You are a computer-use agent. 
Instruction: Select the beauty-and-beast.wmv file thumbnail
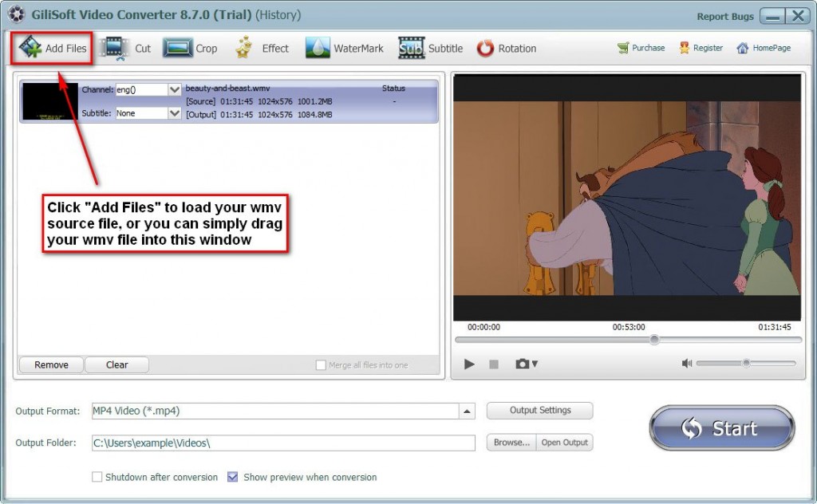click(50, 101)
